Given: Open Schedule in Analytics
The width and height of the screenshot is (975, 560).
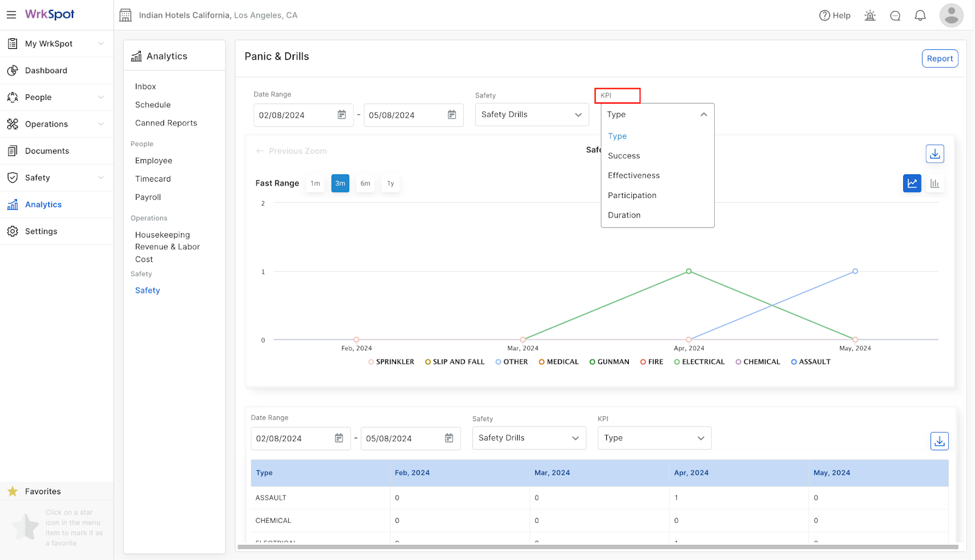Looking at the screenshot, I should (x=153, y=105).
